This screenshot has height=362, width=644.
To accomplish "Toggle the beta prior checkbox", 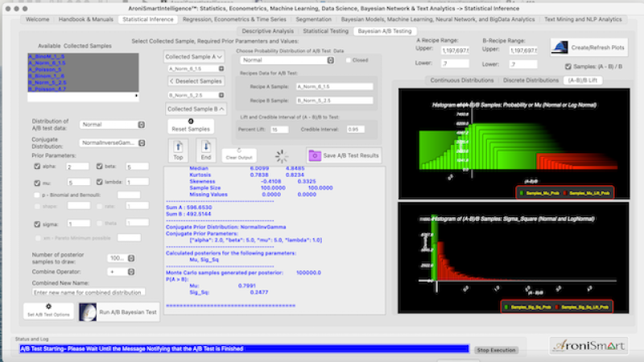I will point(99,167).
